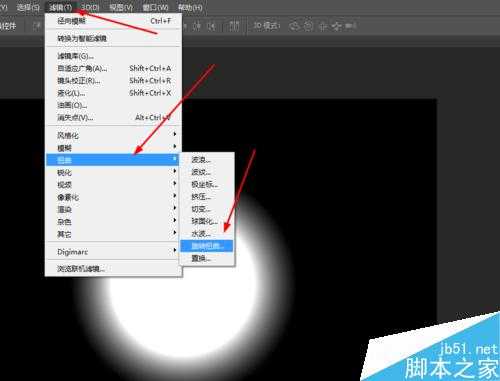The height and width of the screenshot is (381, 500).
Task: Open the 帮助(H) menu
Action: (190, 7)
